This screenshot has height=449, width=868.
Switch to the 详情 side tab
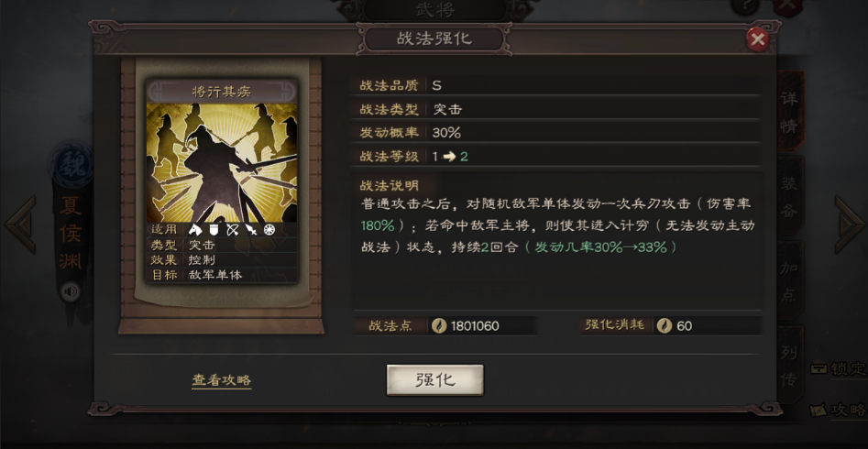click(x=789, y=112)
